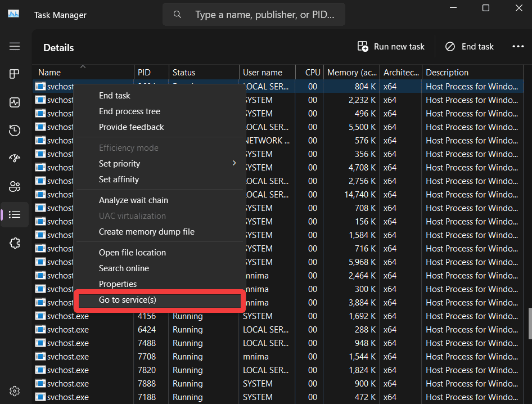The width and height of the screenshot is (532, 404).
Task: Open the Processes page in Task Manager
Action: click(15, 74)
